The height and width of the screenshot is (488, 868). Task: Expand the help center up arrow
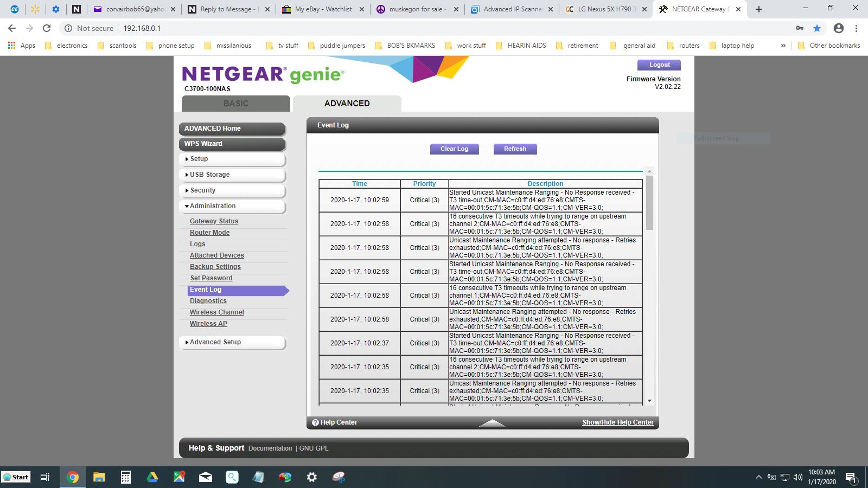coord(492,423)
